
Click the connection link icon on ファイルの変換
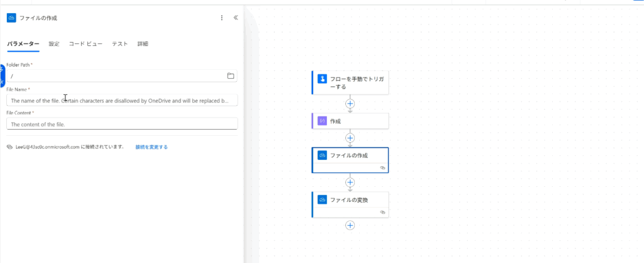(382, 213)
